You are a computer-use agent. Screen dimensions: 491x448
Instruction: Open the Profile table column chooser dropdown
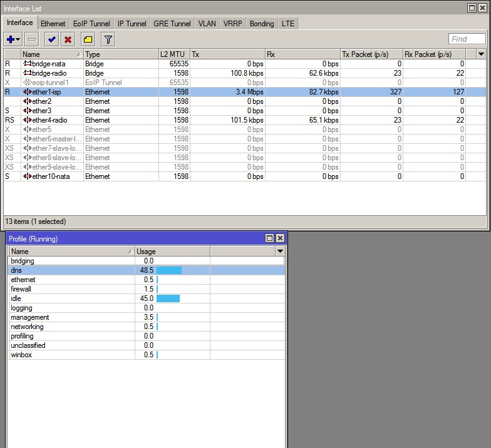pos(280,252)
